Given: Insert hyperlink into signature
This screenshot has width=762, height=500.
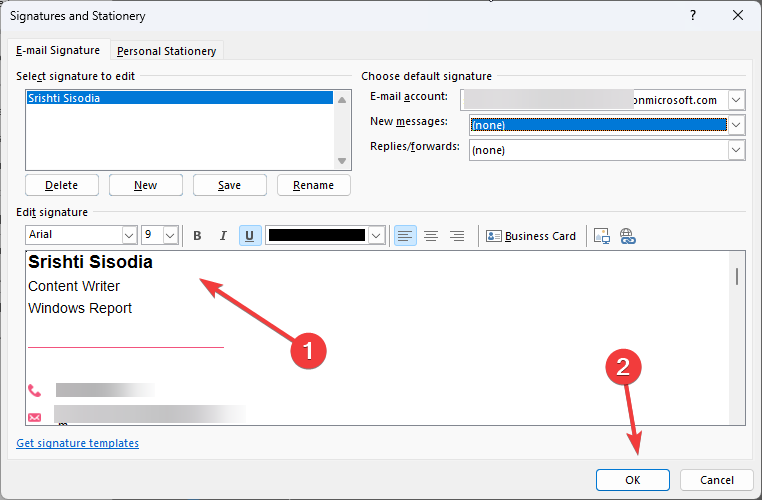Looking at the screenshot, I should click(627, 236).
